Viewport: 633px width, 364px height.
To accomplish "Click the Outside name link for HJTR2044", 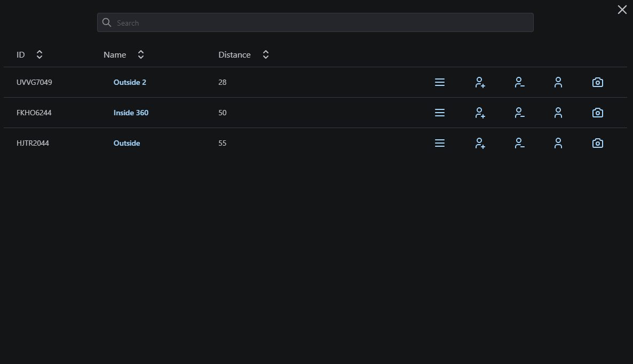I will (x=126, y=143).
